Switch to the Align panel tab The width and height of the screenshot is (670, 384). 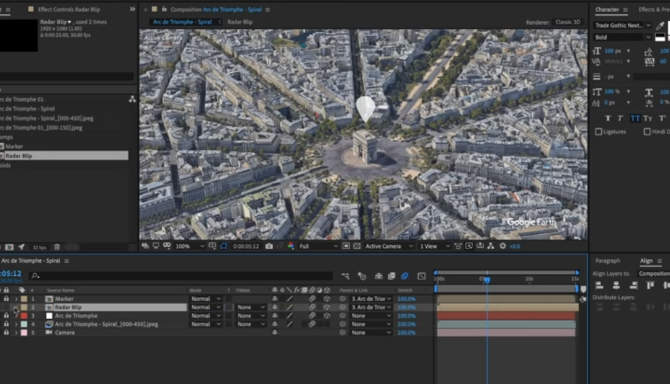tap(646, 261)
